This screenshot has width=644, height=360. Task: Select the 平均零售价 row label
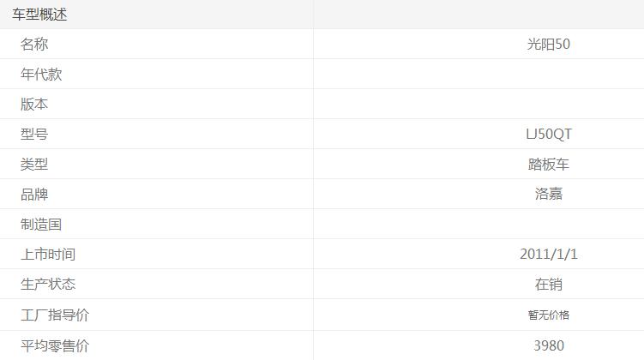(x=55, y=346)
